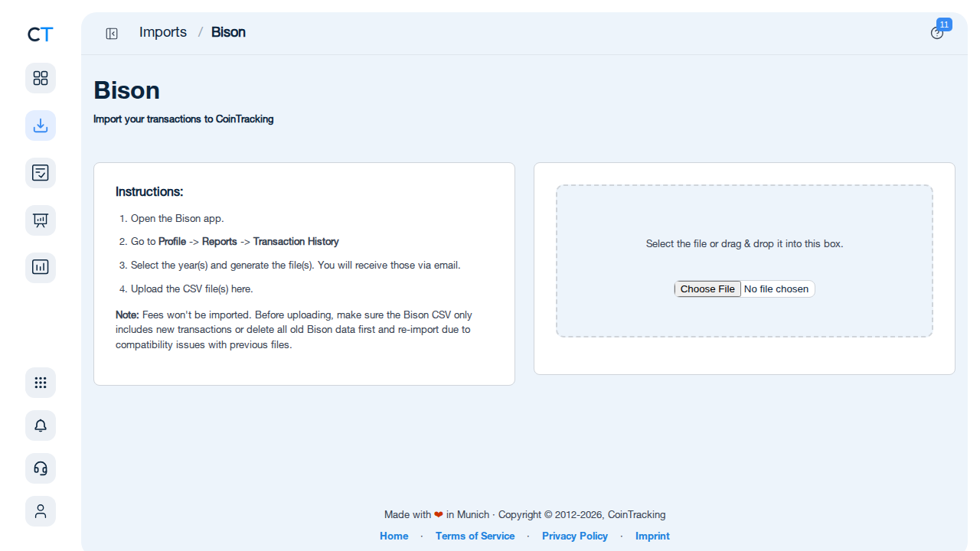Open the Terms of Service footer link

[x=475, y=536]
